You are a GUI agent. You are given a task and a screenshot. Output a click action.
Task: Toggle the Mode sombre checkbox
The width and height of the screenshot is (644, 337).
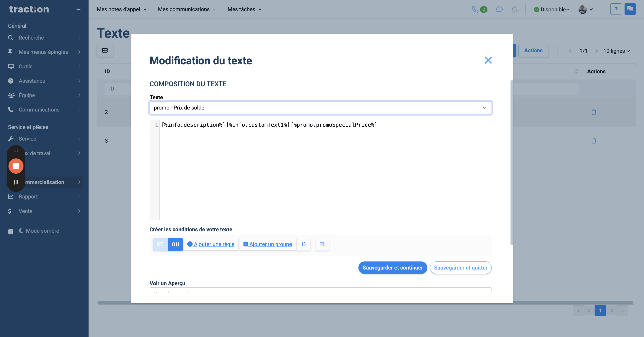pos(11,231)
